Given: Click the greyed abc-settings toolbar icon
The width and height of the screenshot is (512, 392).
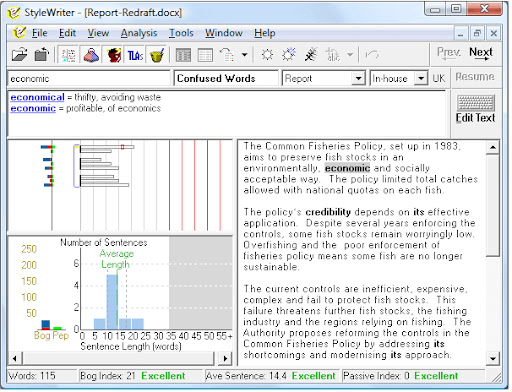Looking at the screenshot, I should pos(333,55).
